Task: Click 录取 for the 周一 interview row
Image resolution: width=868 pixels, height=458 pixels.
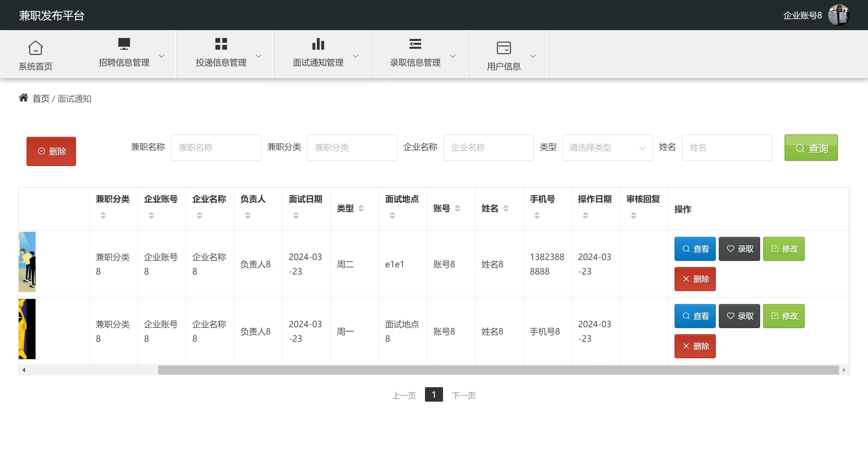Action: [x=739, y=316]
